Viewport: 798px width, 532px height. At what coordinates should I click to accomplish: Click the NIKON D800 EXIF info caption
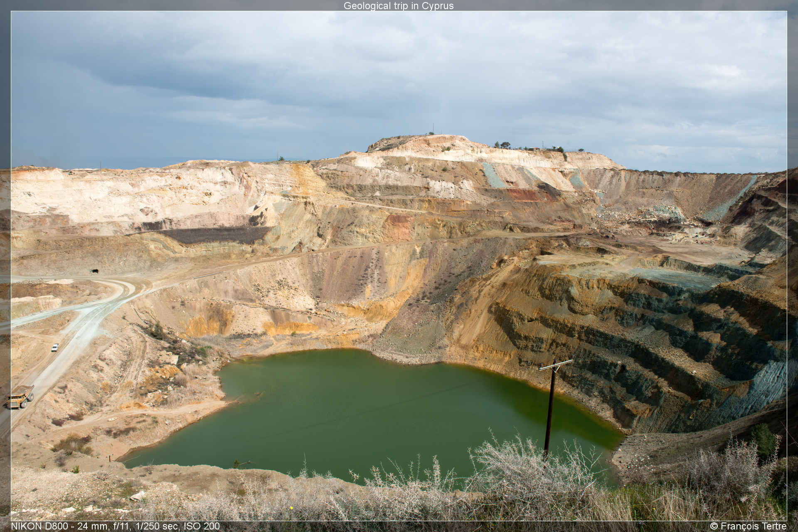click(115, 526)
